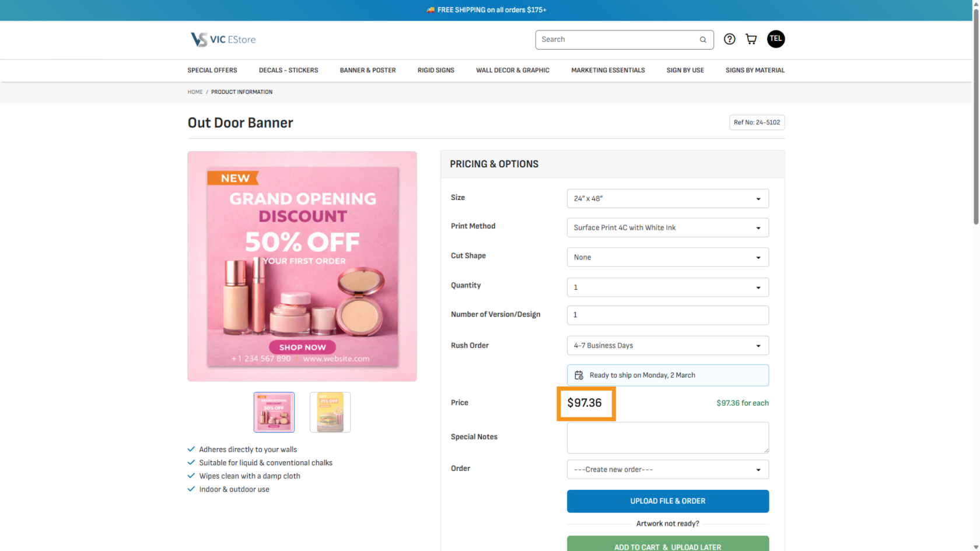This screenshot has height=551, width=980.
Task: Open the help question mark icon
Action: click(729, 39)
